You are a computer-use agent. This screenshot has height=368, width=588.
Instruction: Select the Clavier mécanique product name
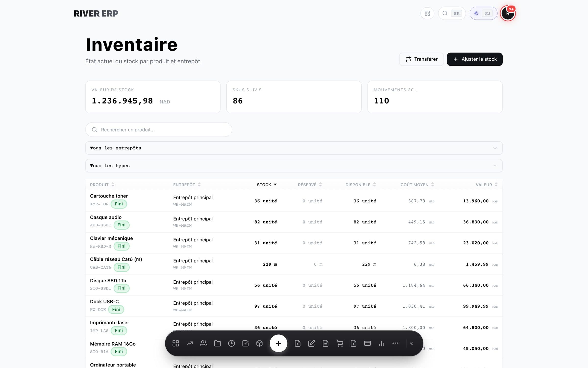pyautogui.click(x=111, y=238)
